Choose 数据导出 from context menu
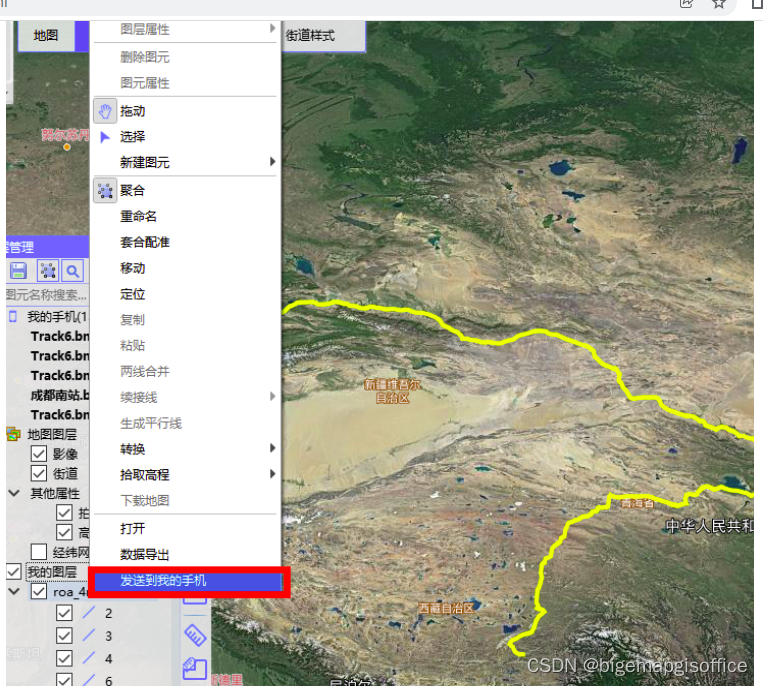Viewport: 763px width, 686px height. pos(185,555)
